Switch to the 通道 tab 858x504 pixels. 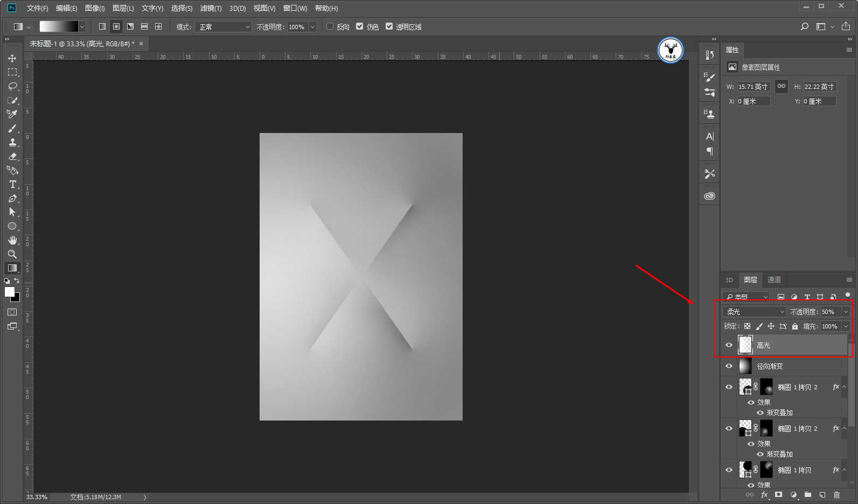(x=774, y=279)
